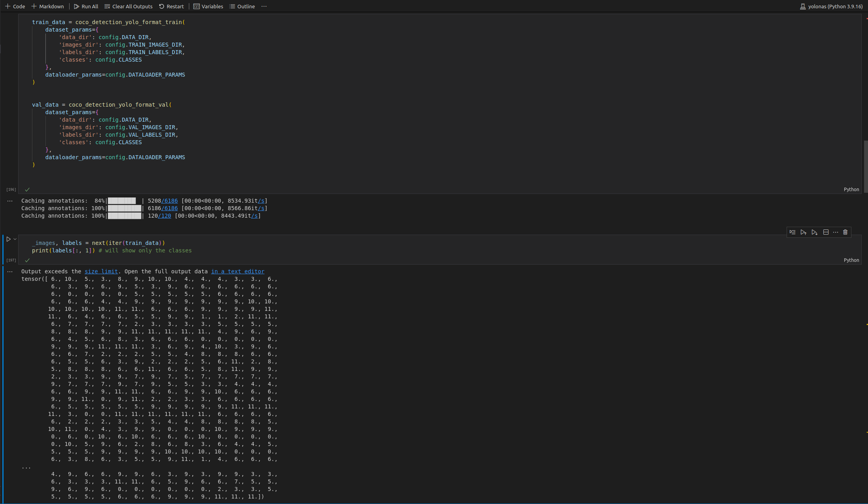Add a new Markdown cell
The image size is (868, 504).
pyautogui.click(x=47, y=6)
